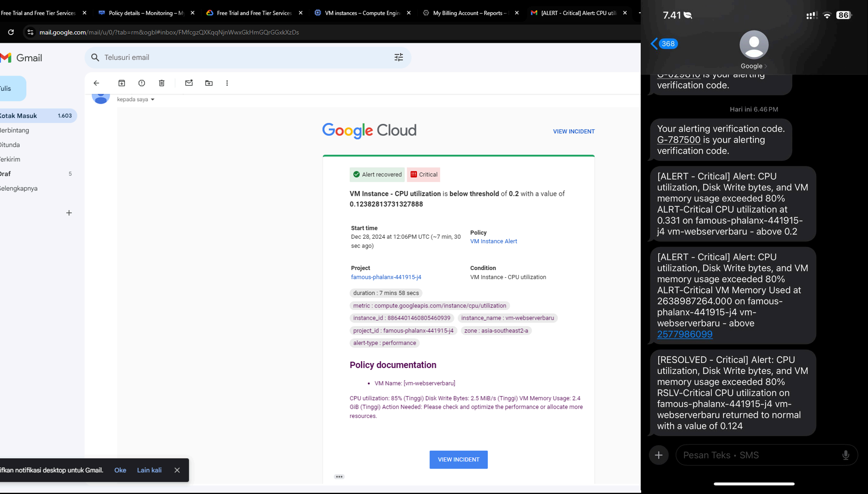Viewport: 868px width, 494px height.
Task: Tap microphone dictation icon in message field
Action: point(846,455)
